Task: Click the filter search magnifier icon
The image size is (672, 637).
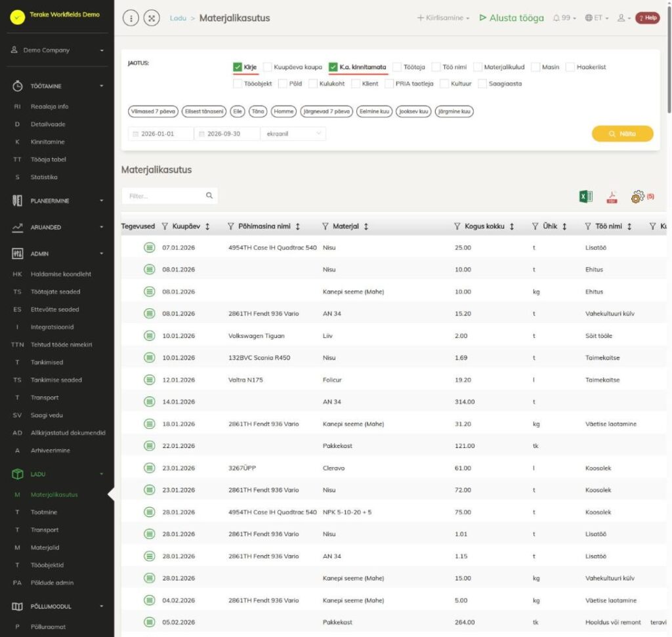Action: [209, 195]
